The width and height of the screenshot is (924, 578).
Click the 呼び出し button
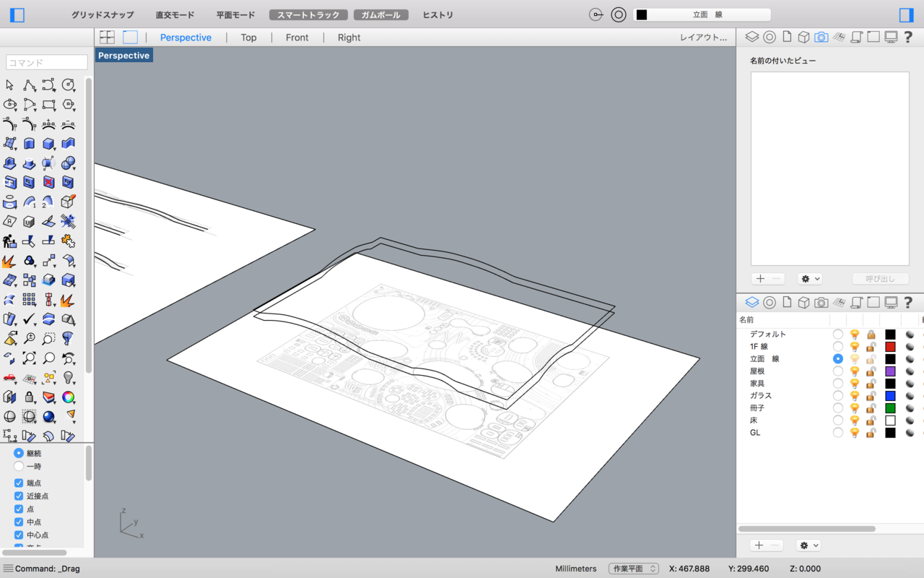tap(880, 278)
